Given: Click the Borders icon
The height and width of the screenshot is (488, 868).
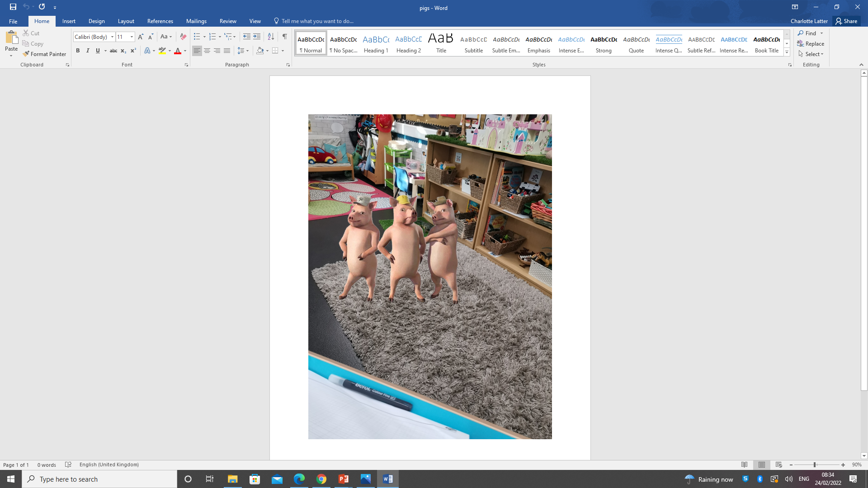Looking at the screenshot, I should click(x=275, y=51).
